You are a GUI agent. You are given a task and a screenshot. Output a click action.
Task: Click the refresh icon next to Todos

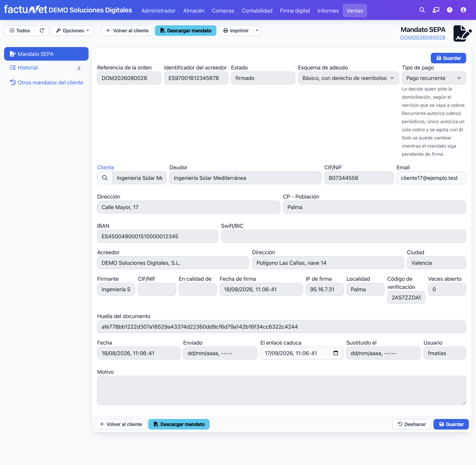point(42,31)
